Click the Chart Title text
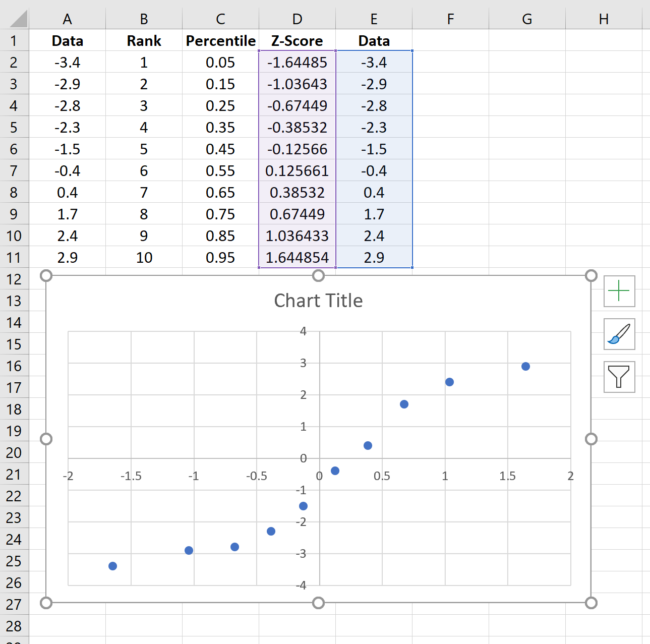This screenshot has width=650, height=644. point(318,300)
